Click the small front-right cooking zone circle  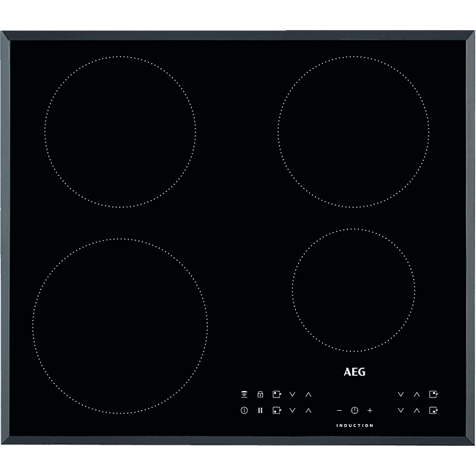pos(353,291)
